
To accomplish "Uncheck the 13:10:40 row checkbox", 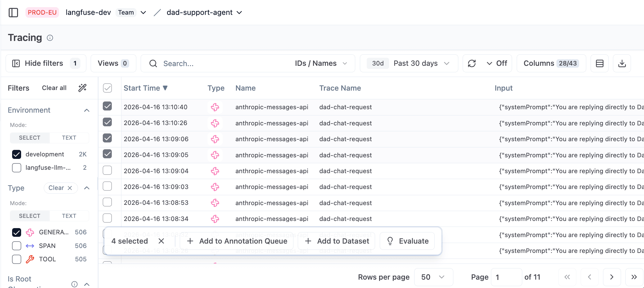I will pos(107,106).
